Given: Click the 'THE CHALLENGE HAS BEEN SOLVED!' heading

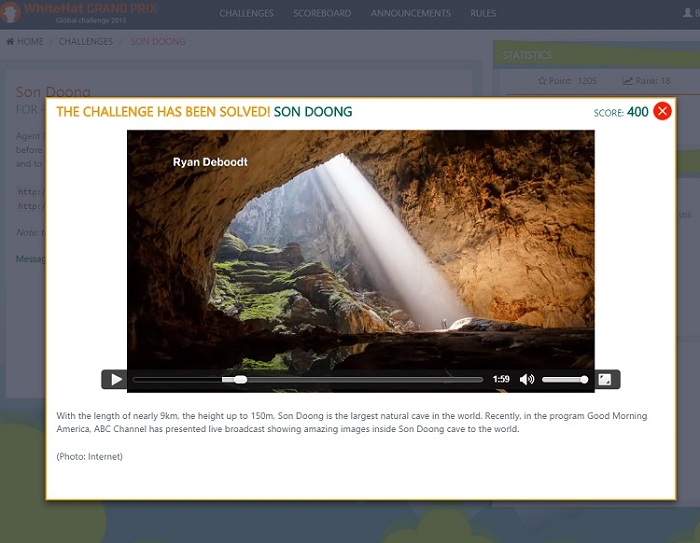Looking at the screenshot, I should coord(163,112).
